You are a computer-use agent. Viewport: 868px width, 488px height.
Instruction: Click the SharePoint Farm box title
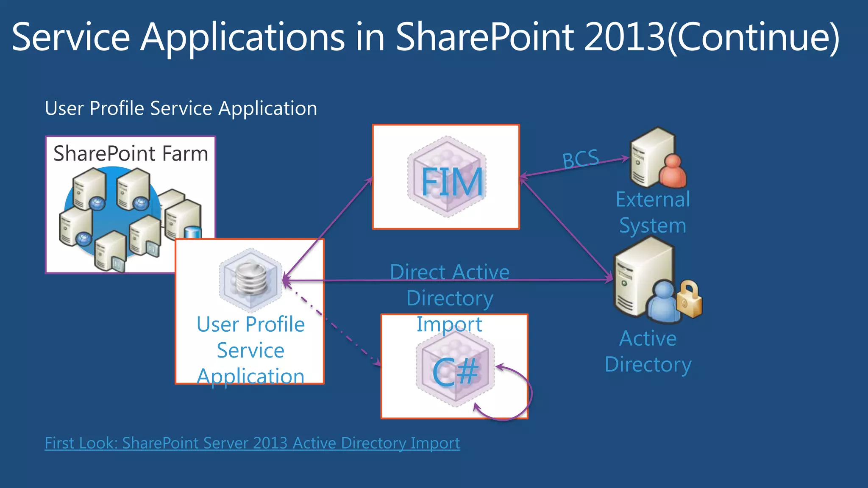(131, 153)
